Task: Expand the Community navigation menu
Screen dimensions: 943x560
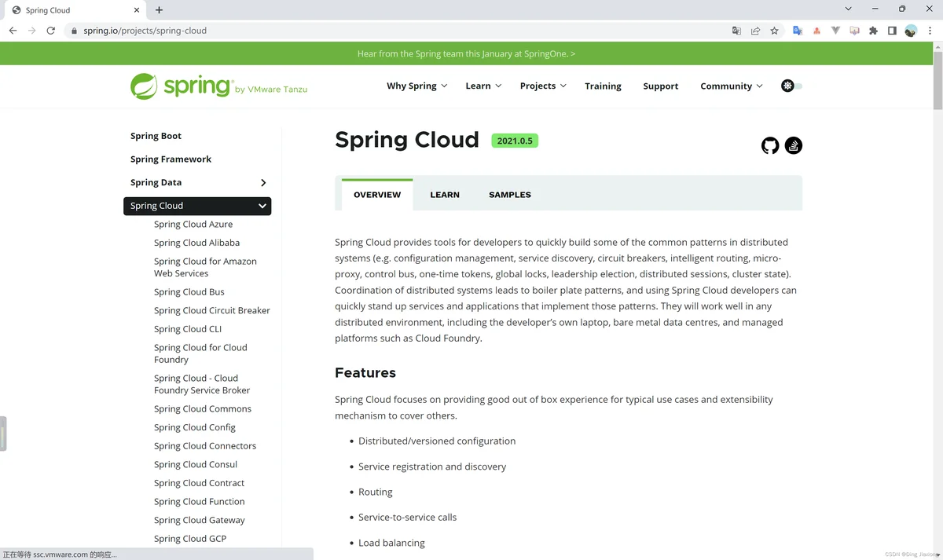Action: click(x=732, y=86)
